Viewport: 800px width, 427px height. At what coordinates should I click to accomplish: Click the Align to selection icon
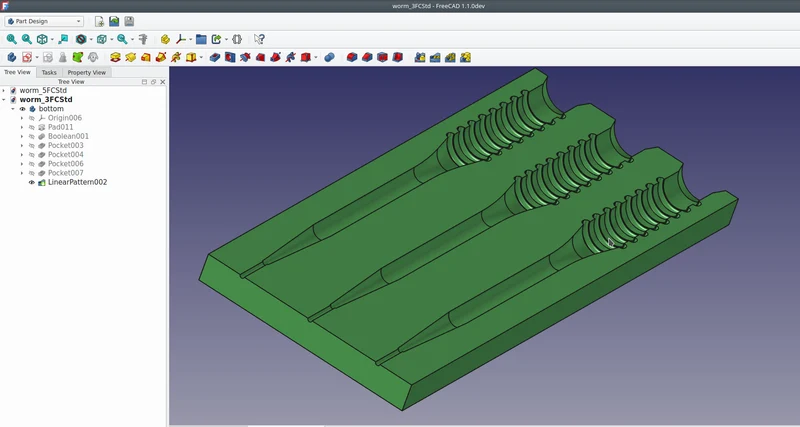tap(63, 39)
